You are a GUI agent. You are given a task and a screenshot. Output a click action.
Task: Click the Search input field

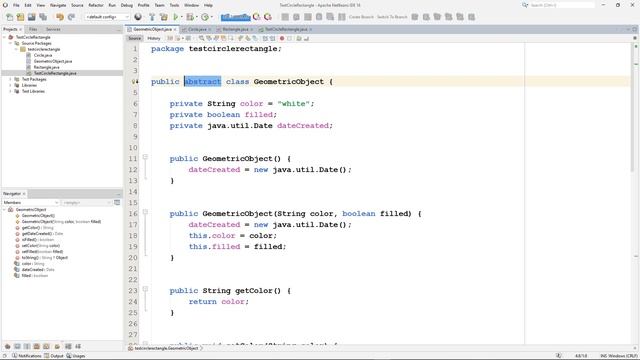point(562,5)
